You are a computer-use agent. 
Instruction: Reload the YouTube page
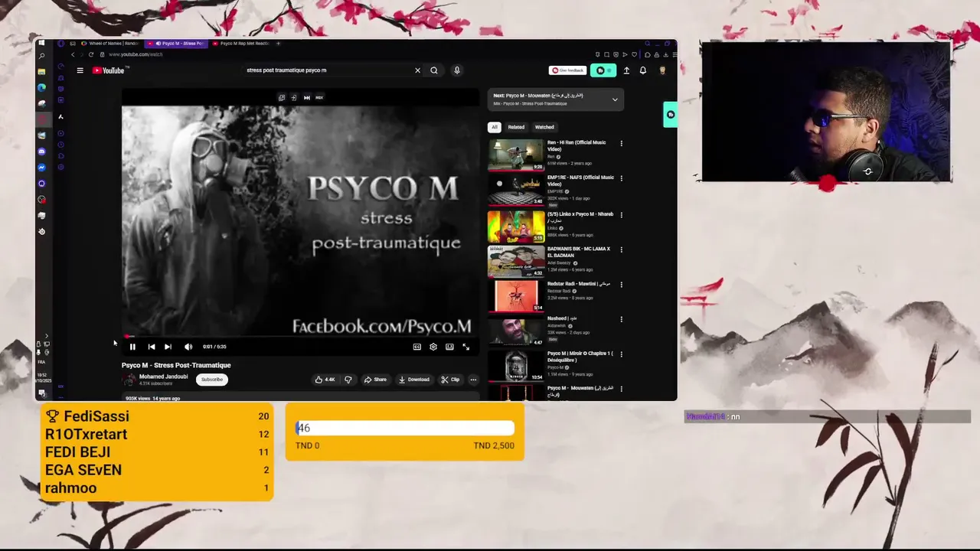click(x=91, y=55)
